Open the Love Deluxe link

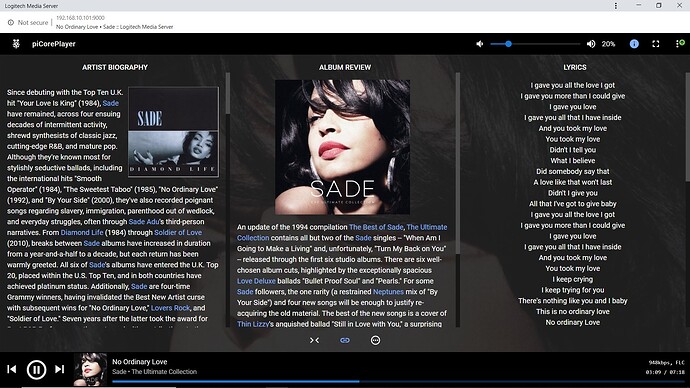[256, 281]
